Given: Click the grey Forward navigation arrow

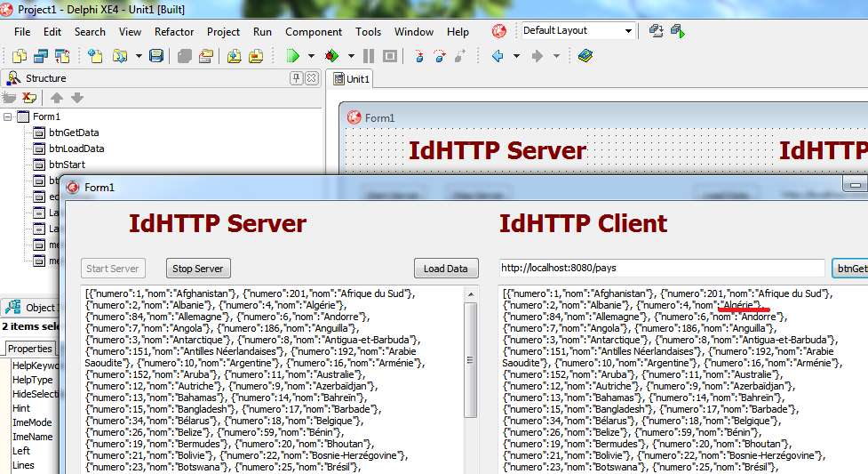Looking at the screenshot, I should click(537, 56).
